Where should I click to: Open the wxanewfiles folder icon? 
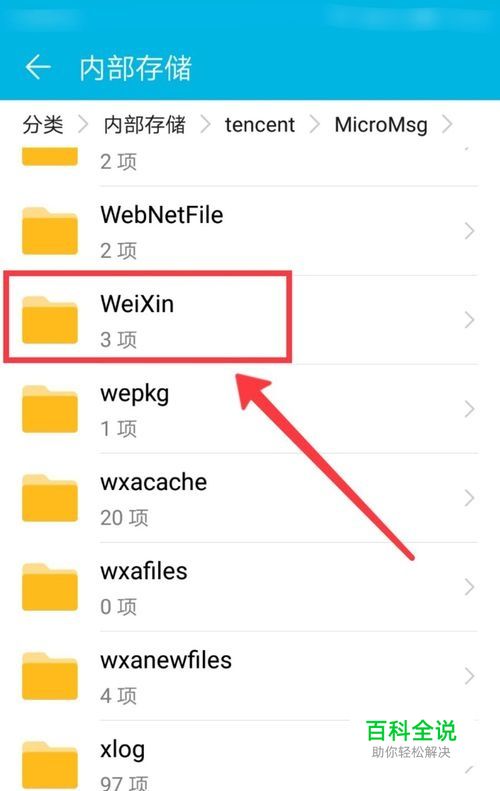[x=50, y=676]
